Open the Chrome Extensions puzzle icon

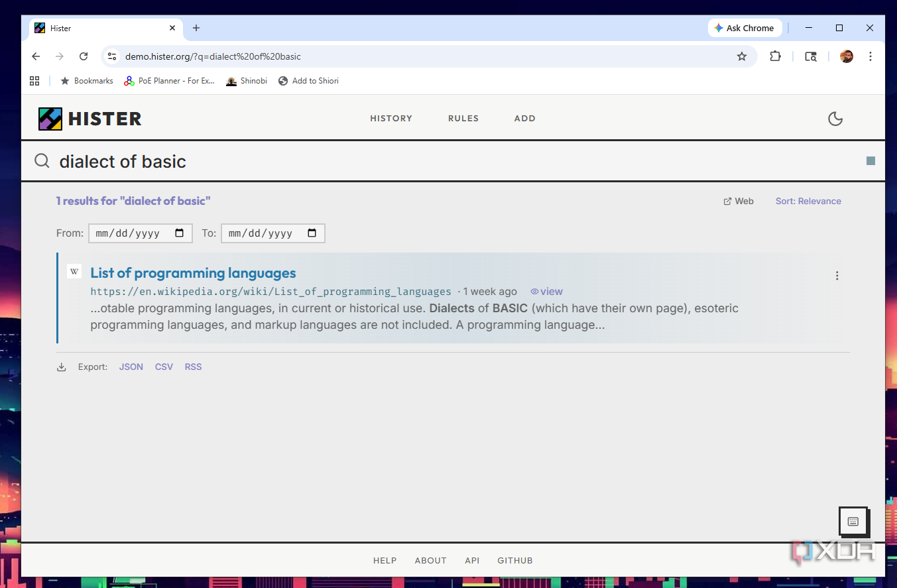(775, 56)
